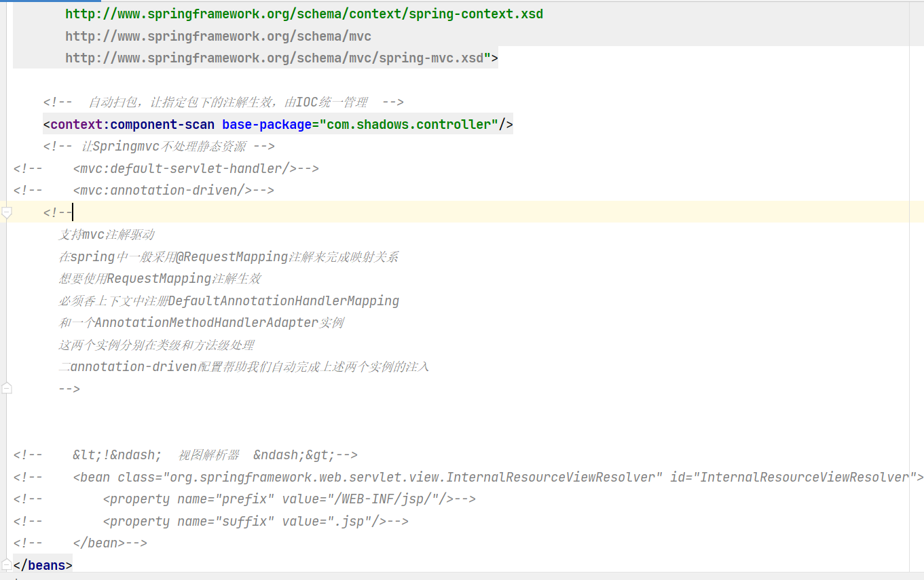The image size is (924, 580).
Task: Click the context:component-scan tag name
Action: pos(132,124)
